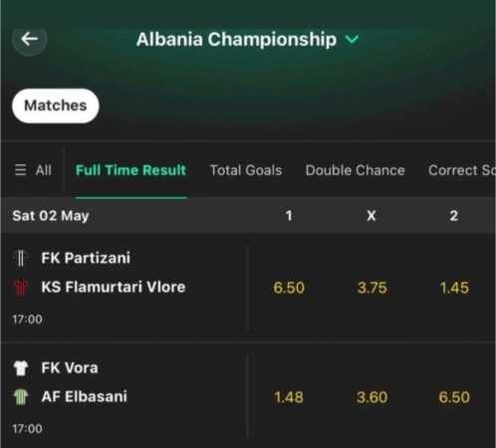Screen dimensions: 496x448
Task: Expand the Albania Championship chevron
Action: [x=352, y=40]
